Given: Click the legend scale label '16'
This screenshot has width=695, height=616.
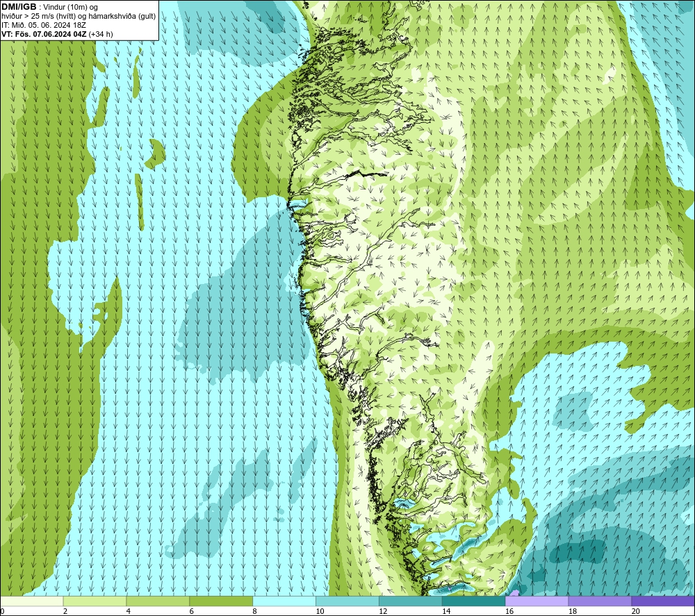Looking at the screenshot, I should tap(509, 612).
